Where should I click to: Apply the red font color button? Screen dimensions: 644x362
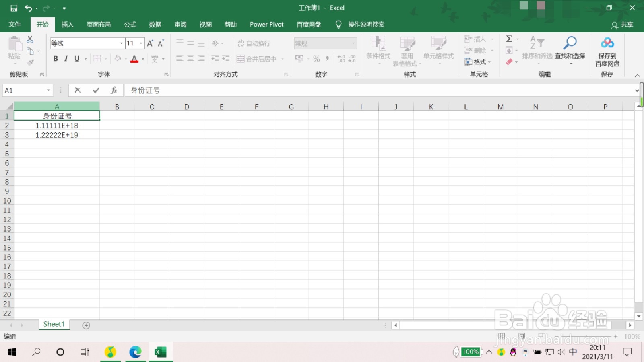tap(134, 59)
